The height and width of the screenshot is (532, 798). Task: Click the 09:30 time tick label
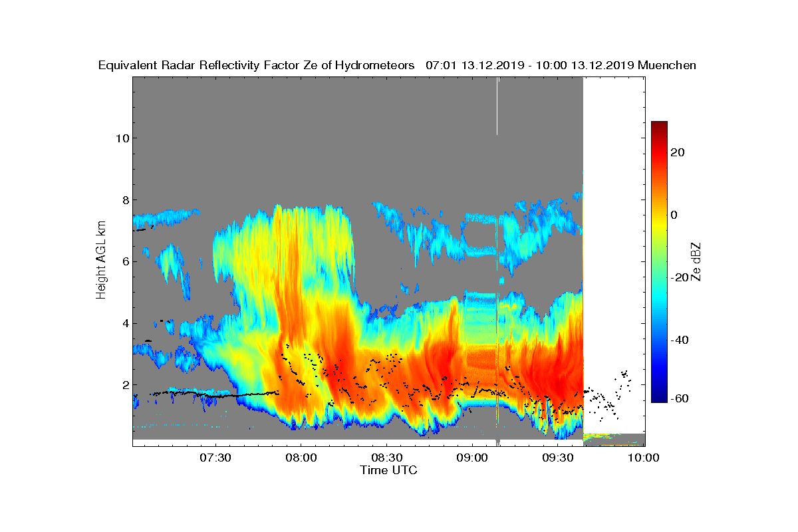[x=558, y=458]
